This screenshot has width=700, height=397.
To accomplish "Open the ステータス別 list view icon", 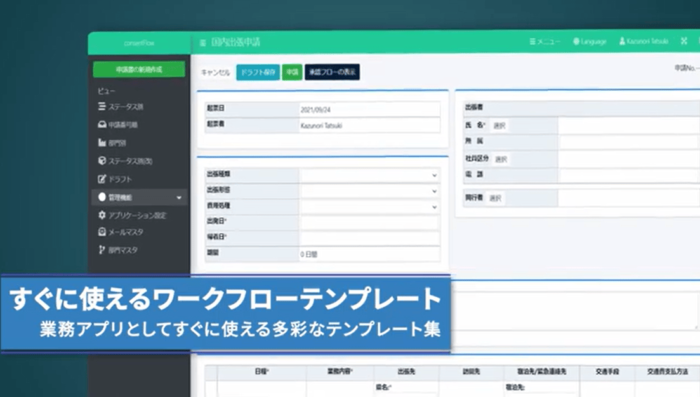I will pyautogui.click(x=102, y=106).
